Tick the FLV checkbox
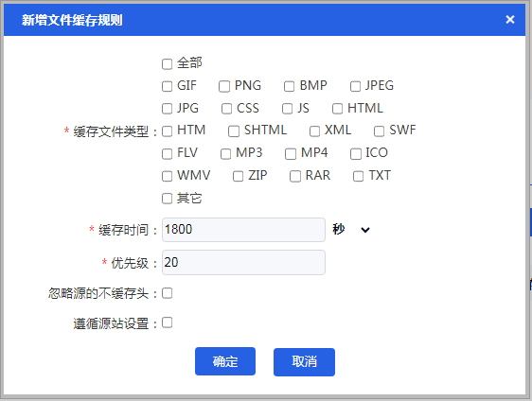The width and height of the screenshot is (532, 401). pyautogui.click(x=167, y=154)
